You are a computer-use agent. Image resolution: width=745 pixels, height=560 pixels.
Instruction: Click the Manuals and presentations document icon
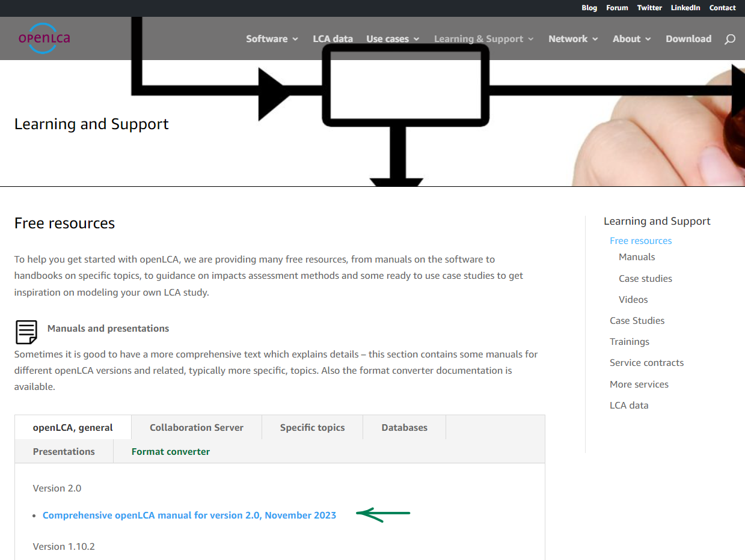coord(26,331)
